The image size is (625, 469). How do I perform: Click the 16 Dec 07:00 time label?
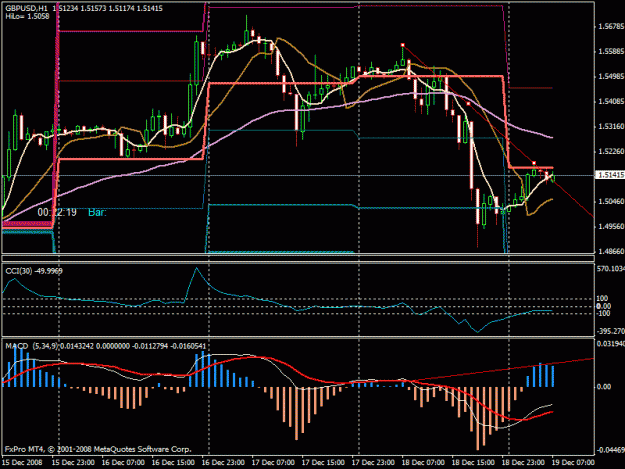[123, 463]
